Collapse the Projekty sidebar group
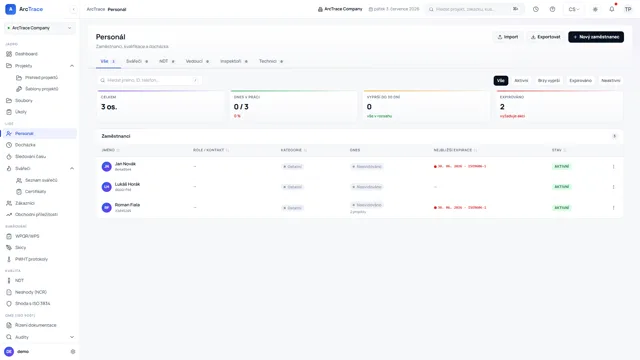The image size is (640, 360). click(72, 66)
